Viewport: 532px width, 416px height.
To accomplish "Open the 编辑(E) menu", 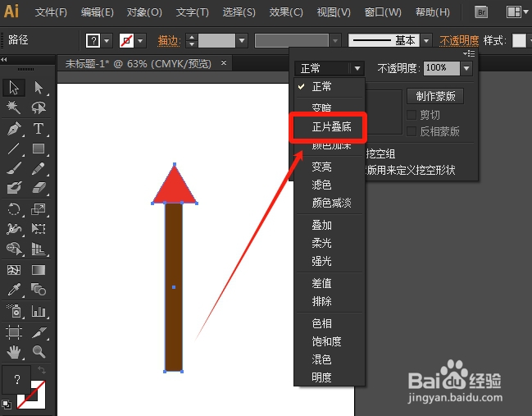I will tap(98, 12).
